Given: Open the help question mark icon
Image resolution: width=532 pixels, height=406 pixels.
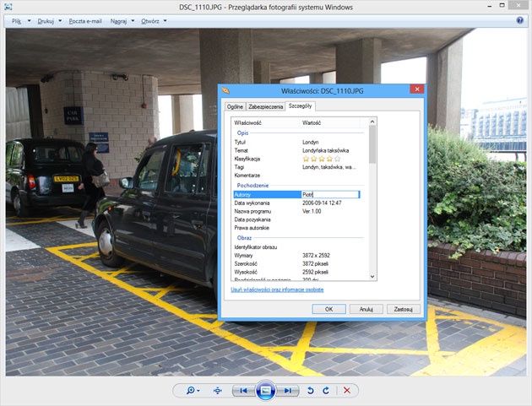Looking at the screenshot, I should tap(520, 20).
